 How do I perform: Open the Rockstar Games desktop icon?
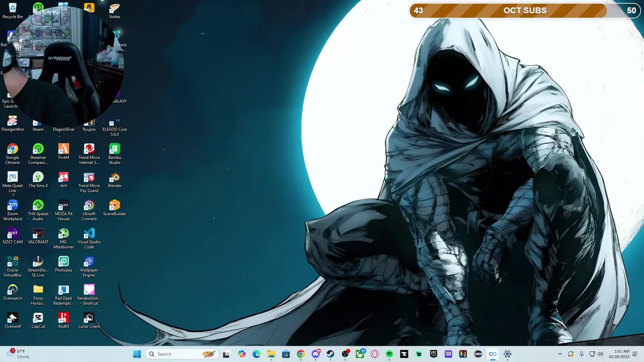point(89,8)
